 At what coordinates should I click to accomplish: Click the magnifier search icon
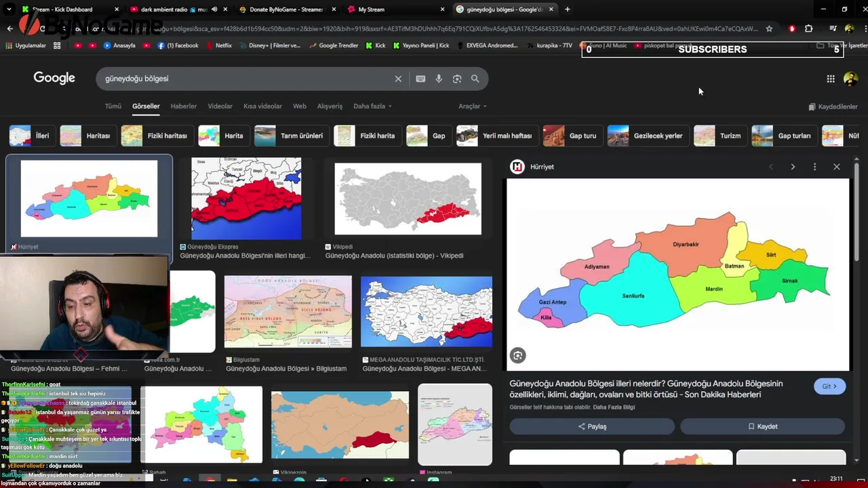click(x=475, y=79)
